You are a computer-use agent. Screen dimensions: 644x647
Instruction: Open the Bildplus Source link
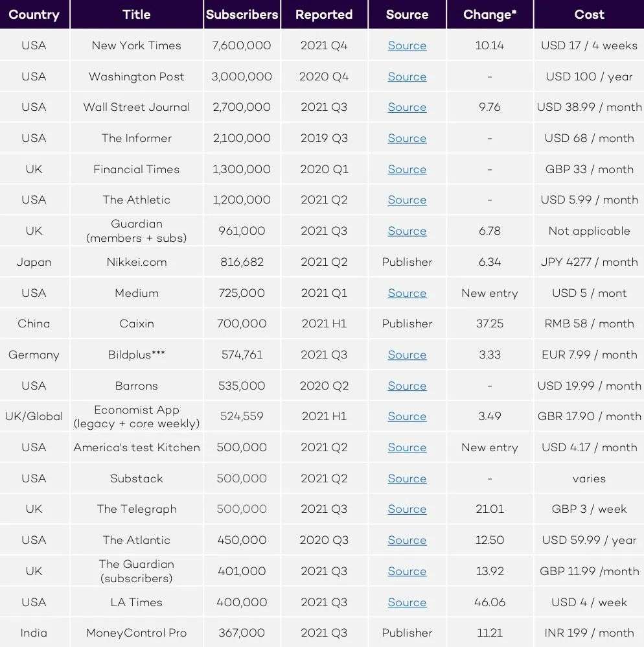click(x=407, y=355)
